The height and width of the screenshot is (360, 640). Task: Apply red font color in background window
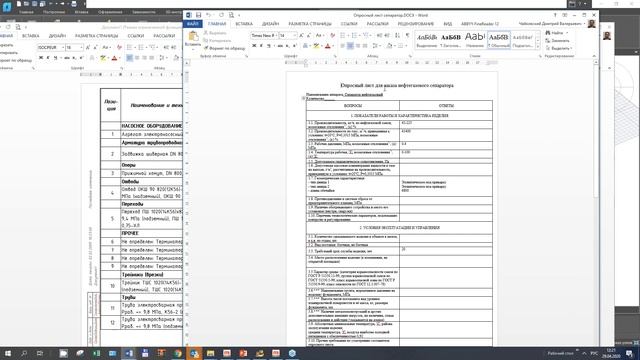tap(115, 58)
